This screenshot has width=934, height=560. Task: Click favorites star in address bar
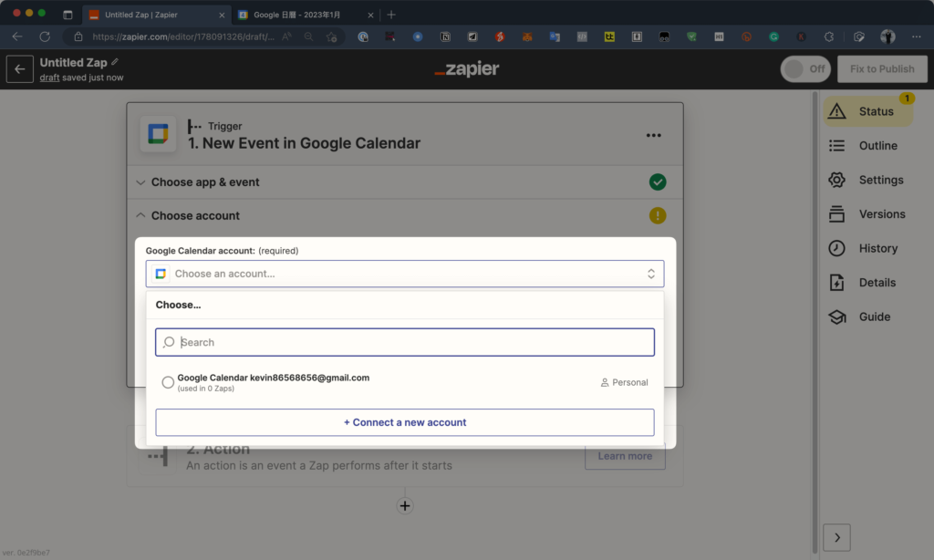point(332,36)
